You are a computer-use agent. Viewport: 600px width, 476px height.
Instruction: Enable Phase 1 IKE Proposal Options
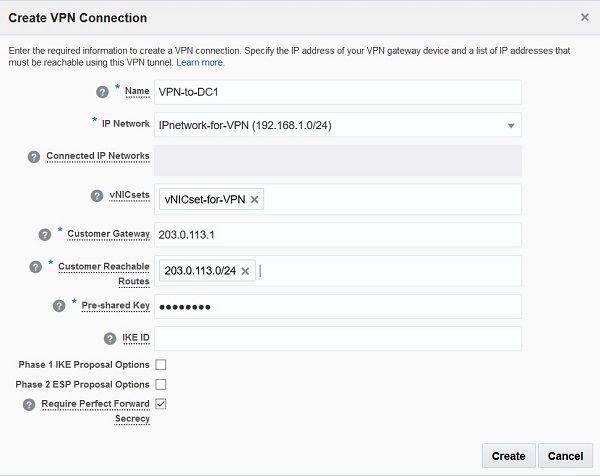click(161, 365)
